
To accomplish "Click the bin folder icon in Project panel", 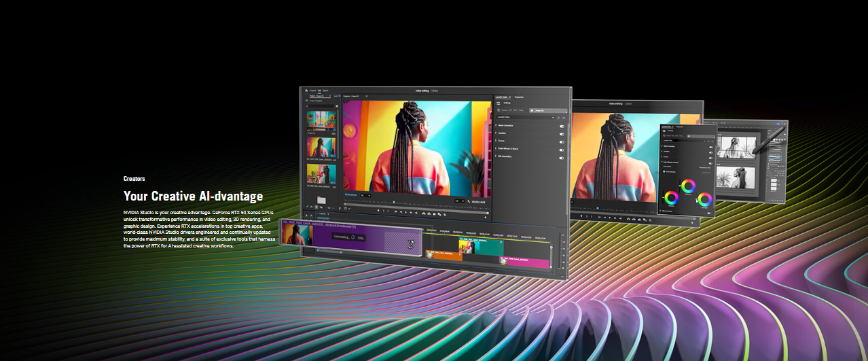I will (321, 200).
